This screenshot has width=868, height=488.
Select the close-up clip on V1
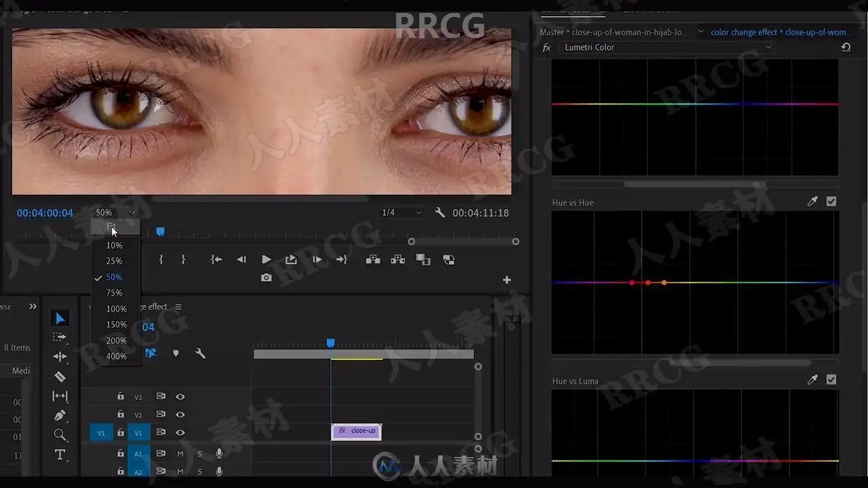(357, 431)
